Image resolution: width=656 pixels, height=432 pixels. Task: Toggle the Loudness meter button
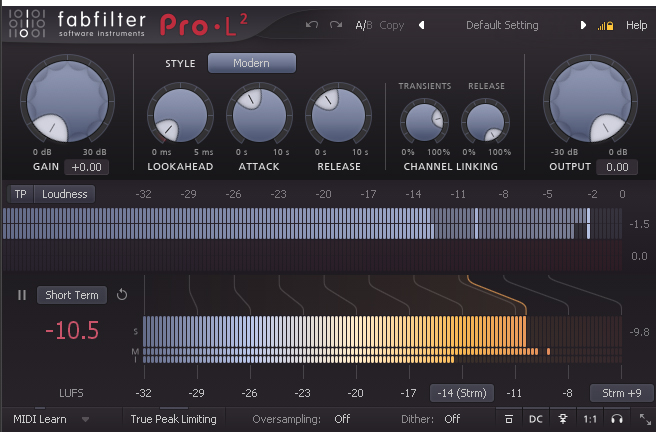[64, 194]
